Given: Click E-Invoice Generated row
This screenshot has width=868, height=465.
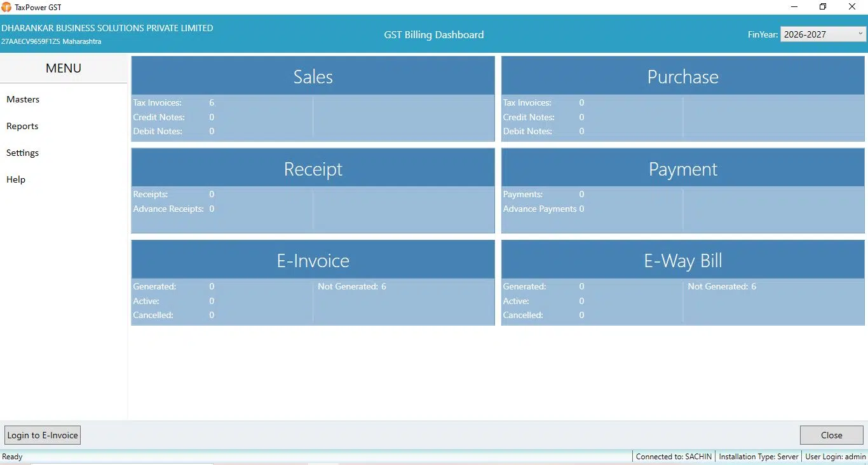Looking at the screenshot, I should (173, 286).
